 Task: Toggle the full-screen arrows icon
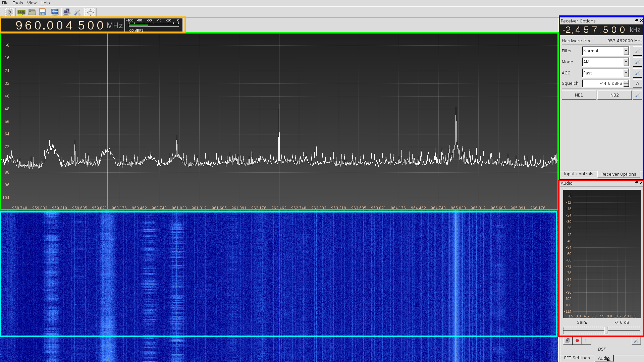click(90, 12)
